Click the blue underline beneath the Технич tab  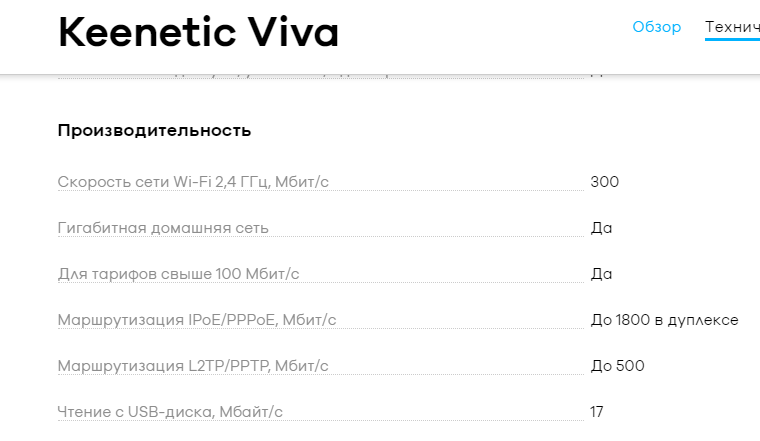732,41
